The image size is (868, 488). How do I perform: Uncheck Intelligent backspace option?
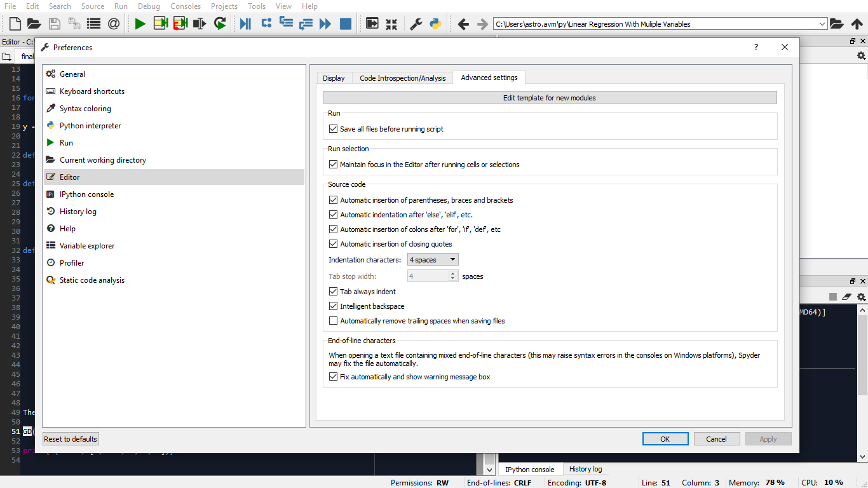(x=334, y=306)
